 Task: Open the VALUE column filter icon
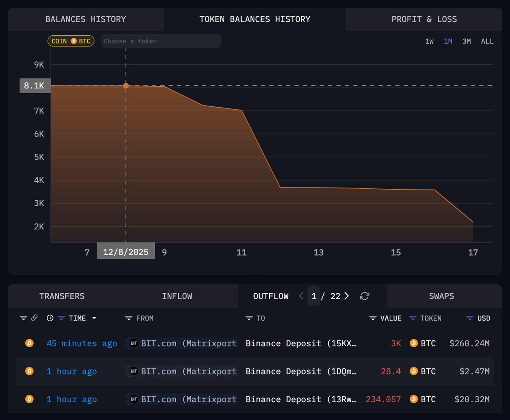coord(373,318)
